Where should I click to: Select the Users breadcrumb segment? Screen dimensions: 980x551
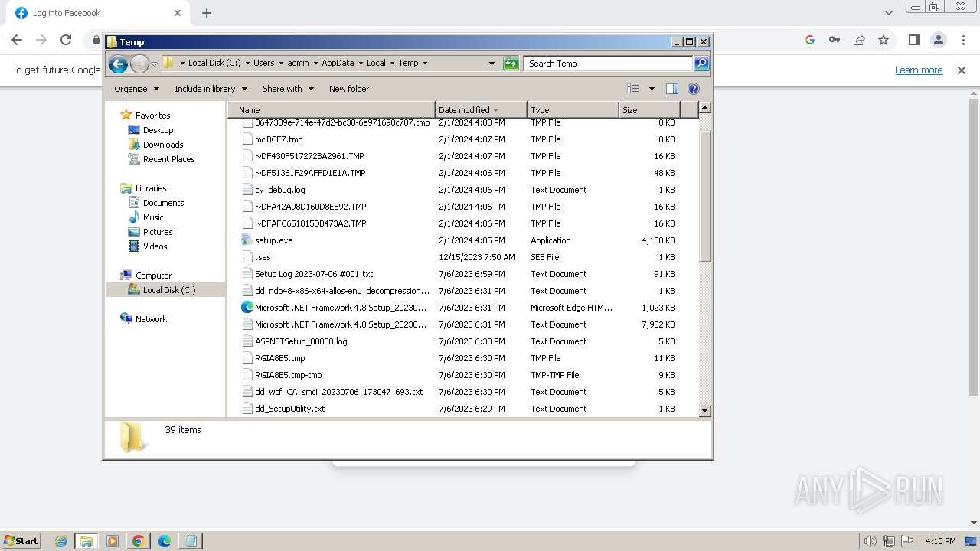click(x=263, y=64)
